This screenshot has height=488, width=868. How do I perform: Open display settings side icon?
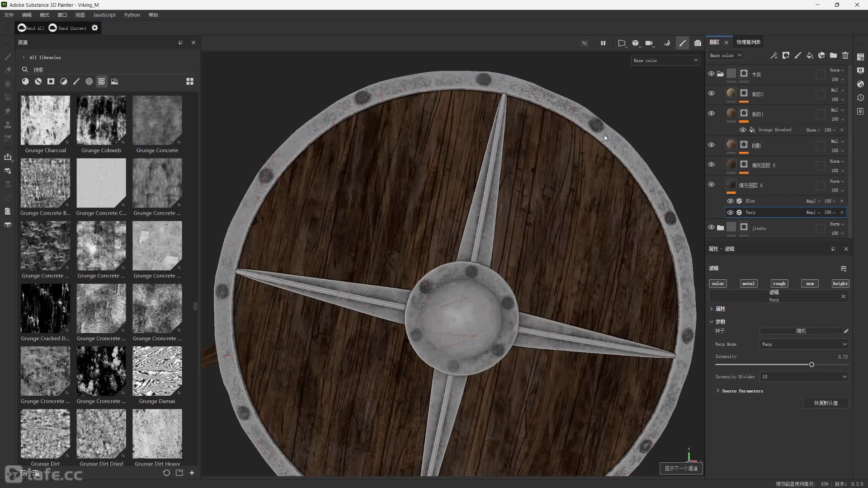click(860, 70)
